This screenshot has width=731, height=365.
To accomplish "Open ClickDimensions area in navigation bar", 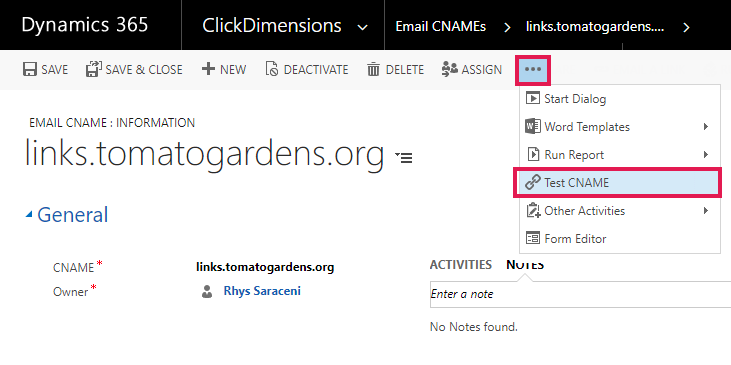I will click(271, 25).
